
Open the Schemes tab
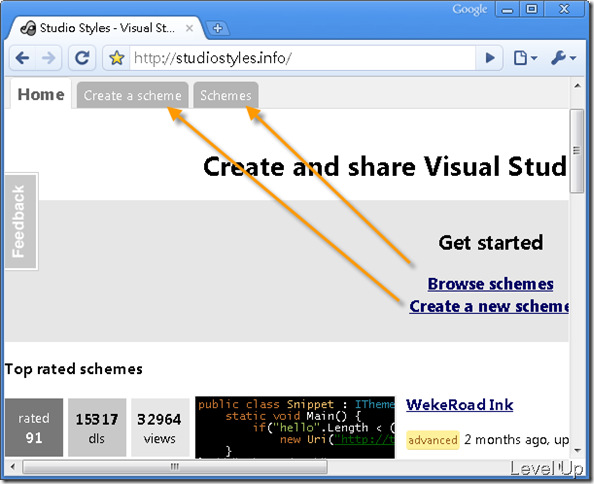click(226, 95)
